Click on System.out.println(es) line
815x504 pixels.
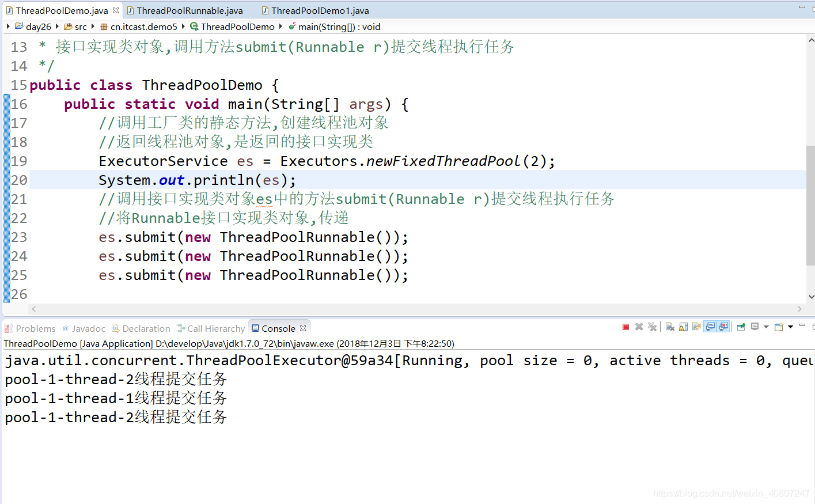tap(198, 180)
